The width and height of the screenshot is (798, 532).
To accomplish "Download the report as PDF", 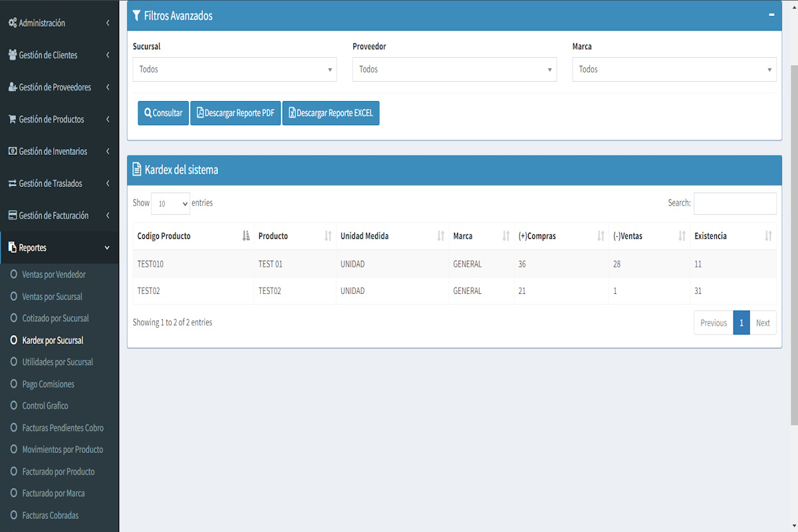I will 235,113.
